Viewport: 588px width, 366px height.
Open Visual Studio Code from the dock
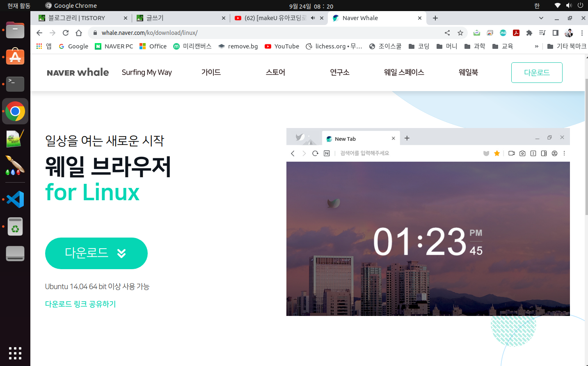click(15, 200)
